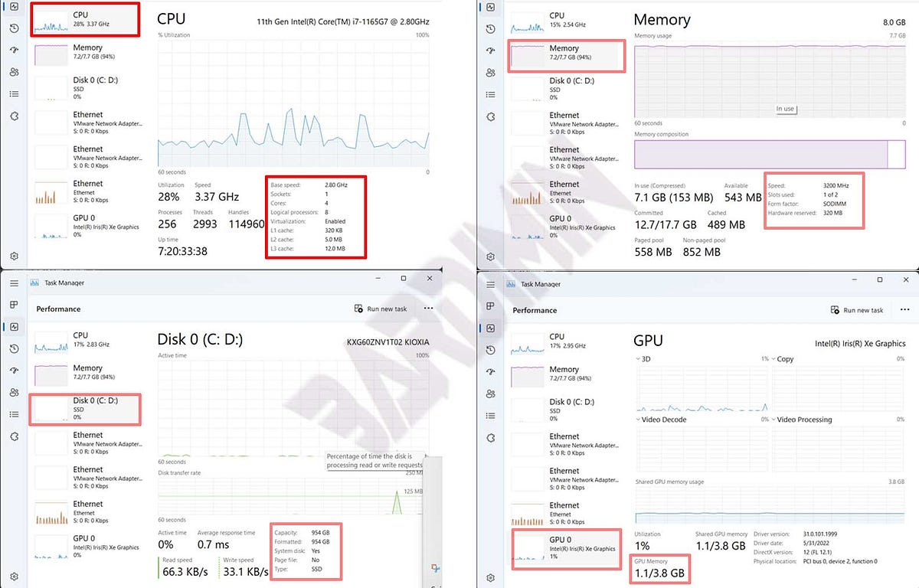Select highlighted Memory entry in Memory view list
The width and height of the screenshot is (919, 588).
point(567,56)
